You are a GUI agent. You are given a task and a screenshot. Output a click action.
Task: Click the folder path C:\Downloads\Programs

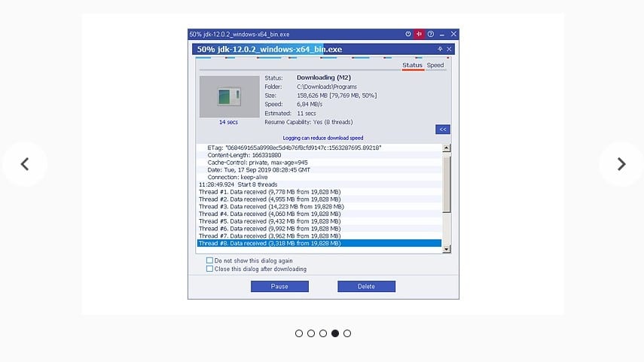click(x=326, y=87)
